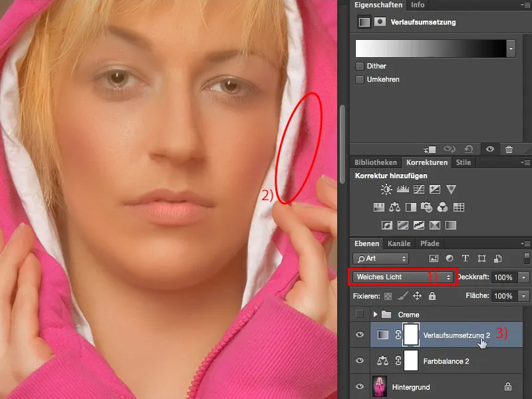The width and height of the screenshot is (532, 399).
Task: Click the Color Balance scales icon
Action: click(395, 207)
